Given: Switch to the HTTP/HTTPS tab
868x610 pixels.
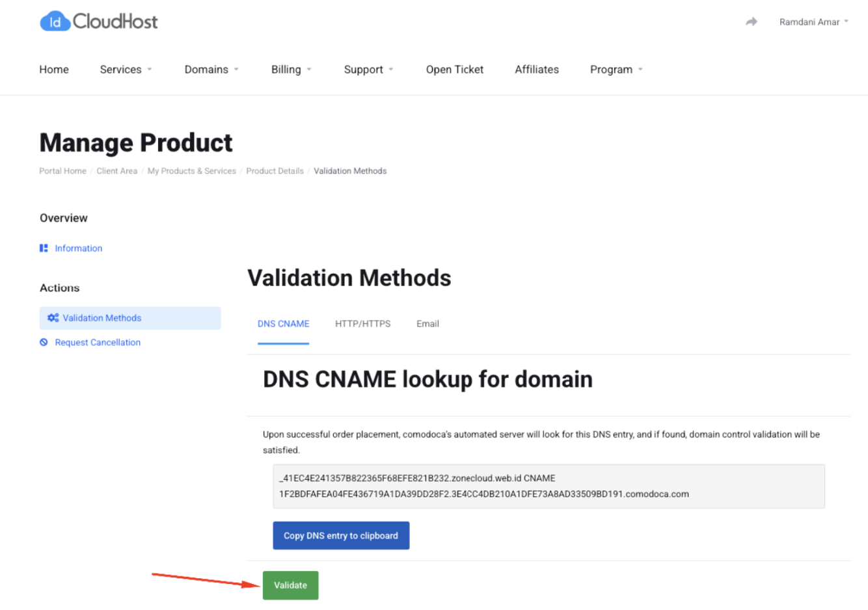Looking at the screenshot, I should pos(363,324).
